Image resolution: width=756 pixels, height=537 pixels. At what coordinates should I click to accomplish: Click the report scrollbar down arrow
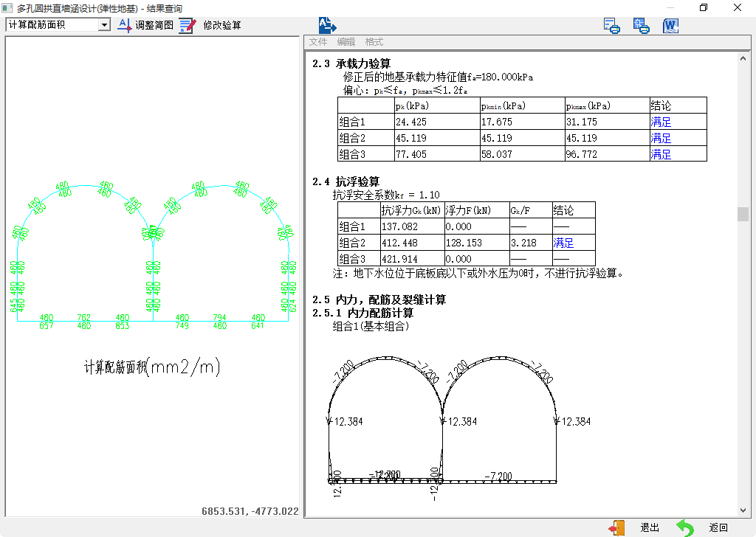pos(743,510)
